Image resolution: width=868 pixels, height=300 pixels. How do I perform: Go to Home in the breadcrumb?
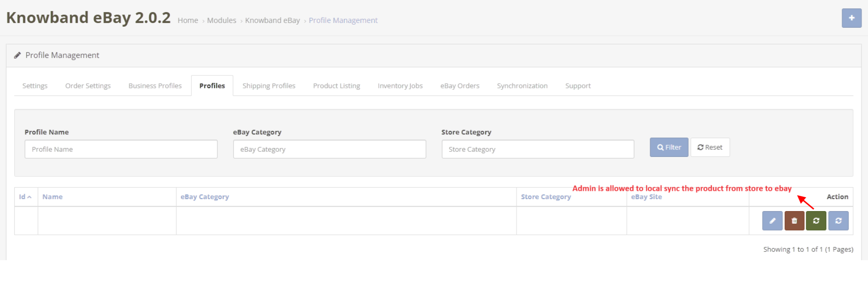coord(188,20)
